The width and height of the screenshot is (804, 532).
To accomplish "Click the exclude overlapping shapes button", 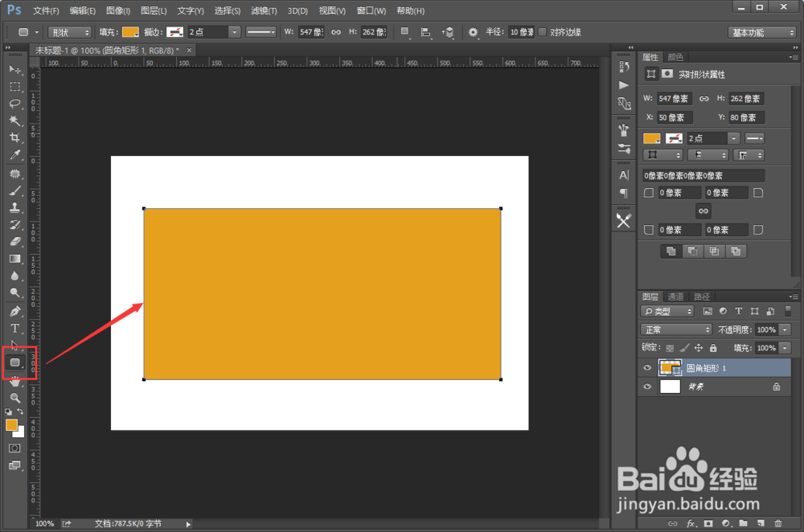I will coord(736,252).
